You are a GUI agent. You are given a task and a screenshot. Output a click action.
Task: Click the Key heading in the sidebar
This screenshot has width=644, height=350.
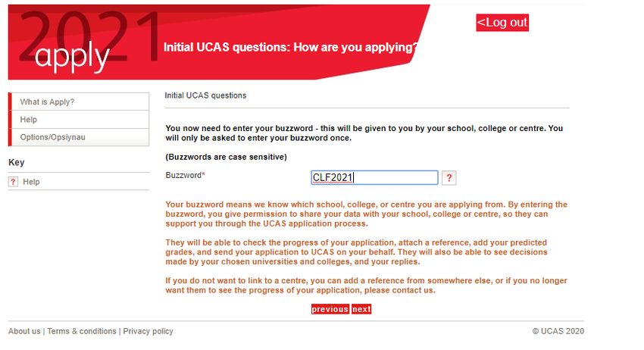tap(17, 162)
